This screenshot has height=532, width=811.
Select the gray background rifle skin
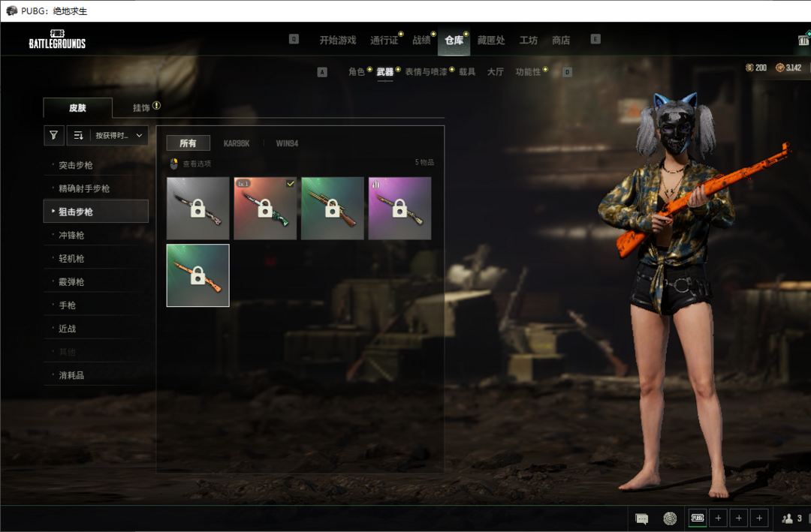pyautogui.click(x=198, y=209)
